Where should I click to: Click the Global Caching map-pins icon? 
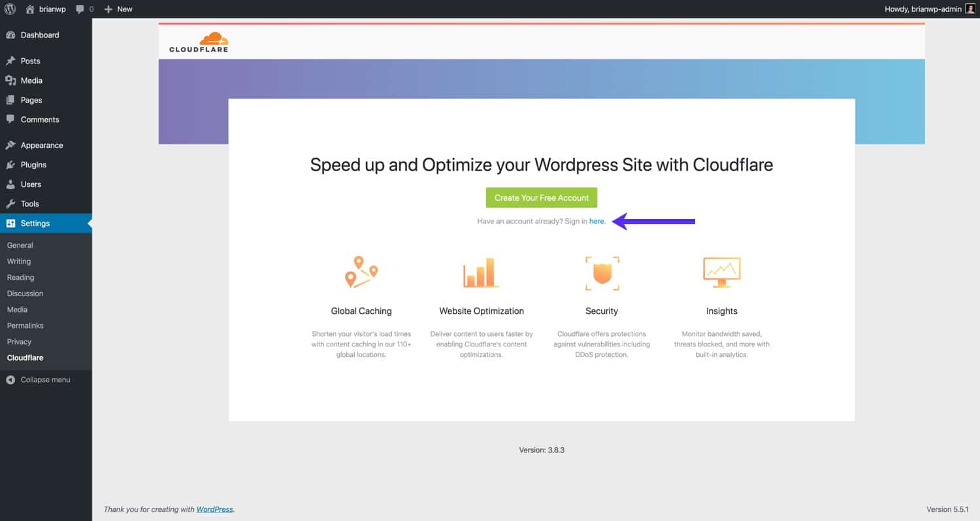point(361,273)
